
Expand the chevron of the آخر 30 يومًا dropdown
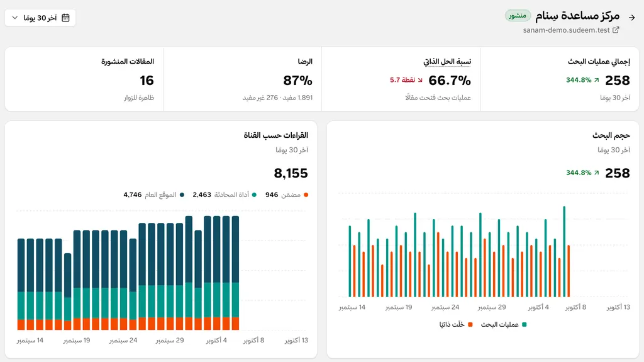[x=15, y=18]
